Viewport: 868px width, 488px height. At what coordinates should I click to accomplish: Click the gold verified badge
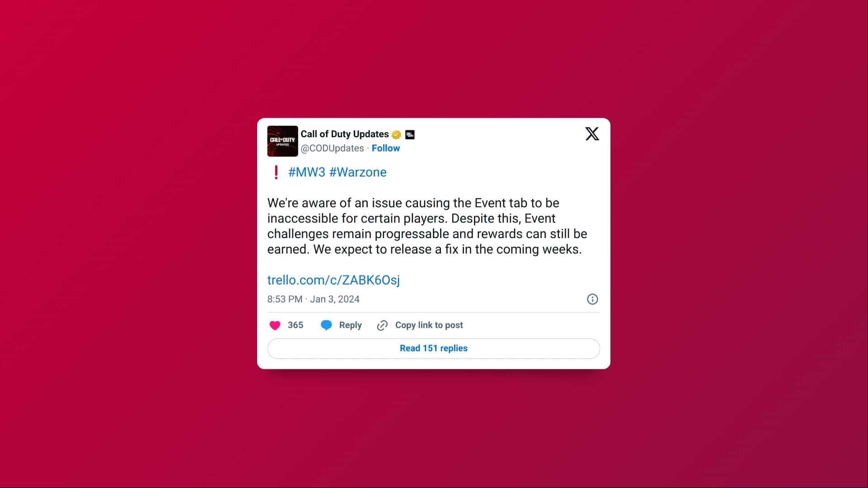(x=396, y=135)
